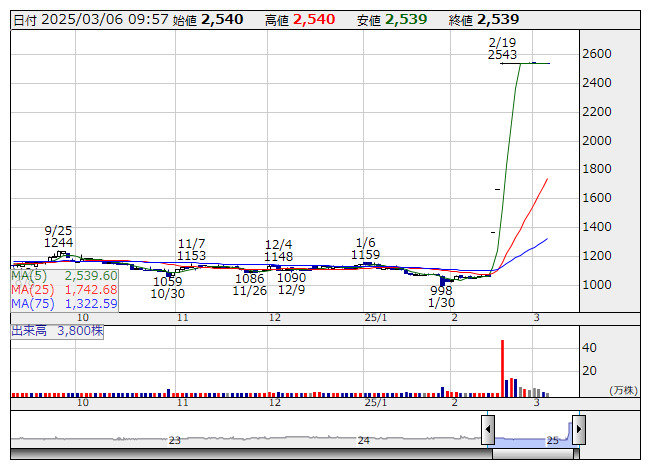Select the MA(75) legend entry
This screenshot has width=653, height=470.
(x=64, y=303)
